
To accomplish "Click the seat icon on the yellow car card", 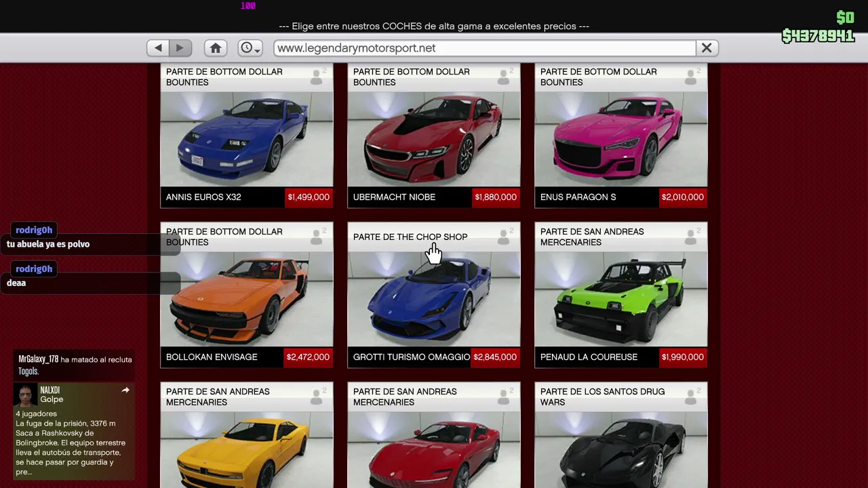I will [317, 397].
